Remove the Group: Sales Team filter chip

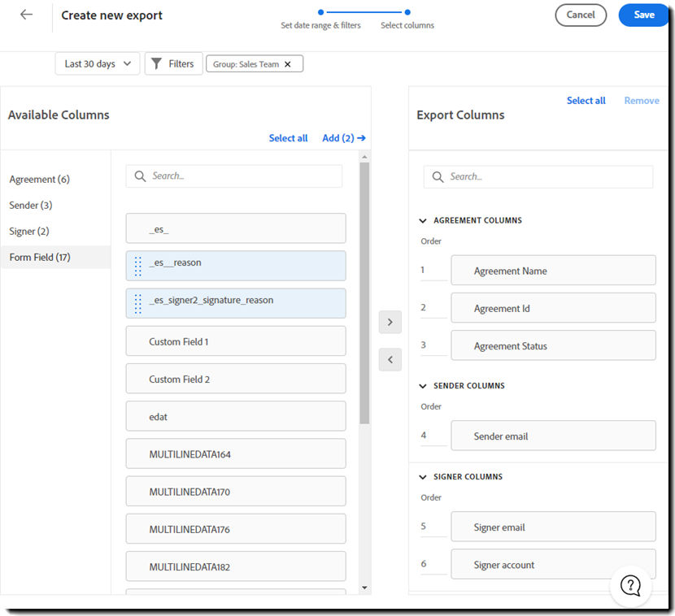289,63
